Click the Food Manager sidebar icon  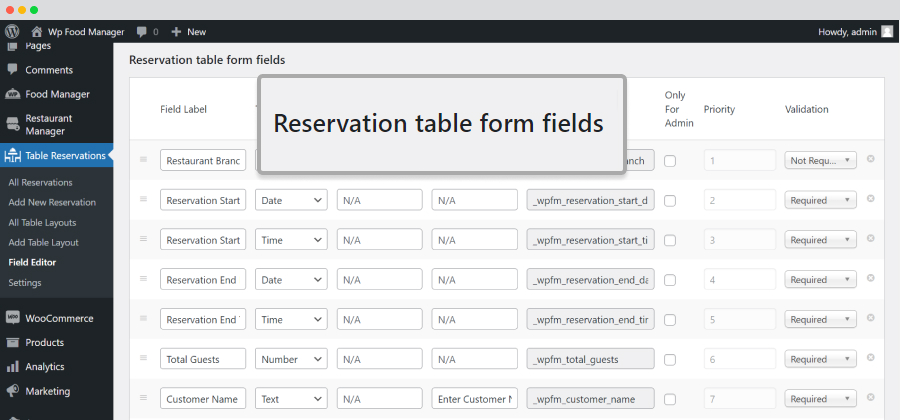(12, 94)
